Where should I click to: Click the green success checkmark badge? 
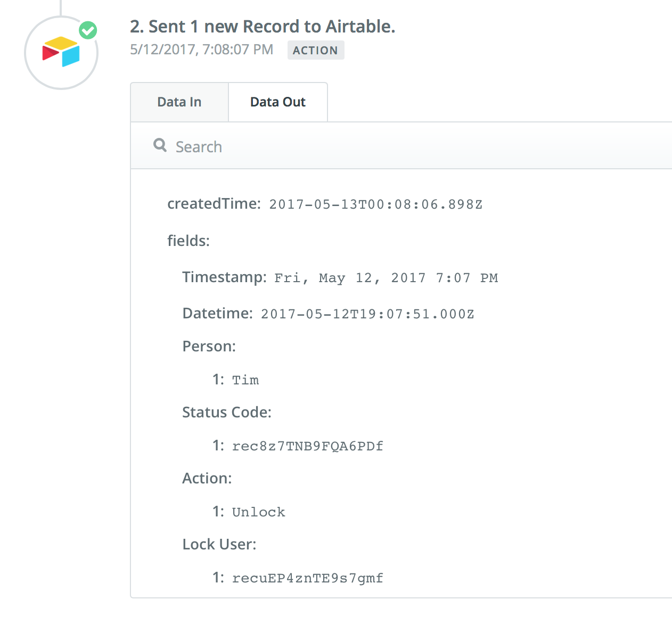coord(88,30)
